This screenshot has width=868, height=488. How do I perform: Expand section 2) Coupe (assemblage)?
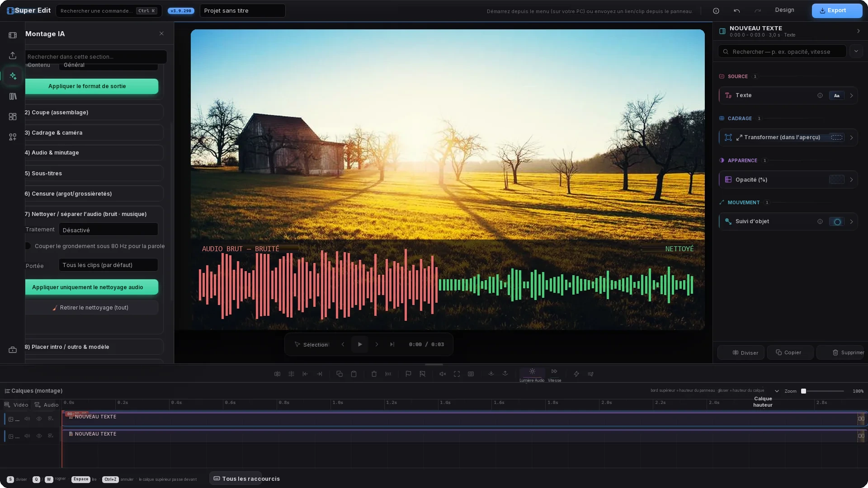point(94,113)
